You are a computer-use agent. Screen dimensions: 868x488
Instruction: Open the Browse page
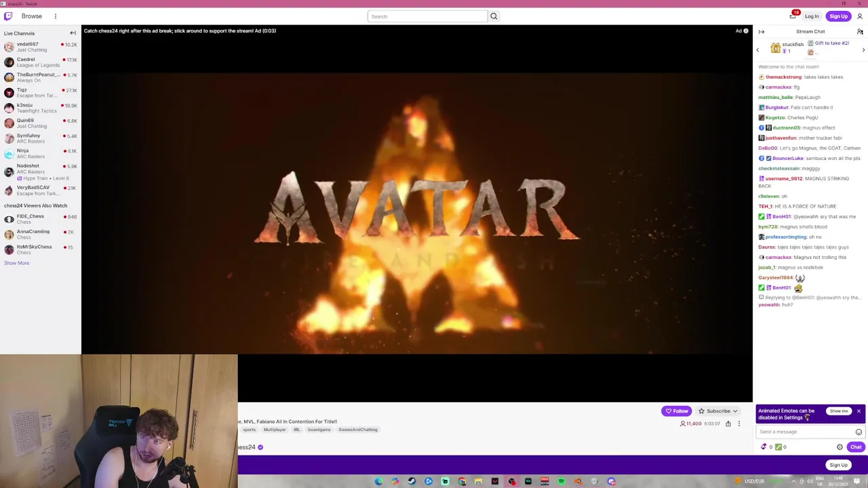click(31, 16)
